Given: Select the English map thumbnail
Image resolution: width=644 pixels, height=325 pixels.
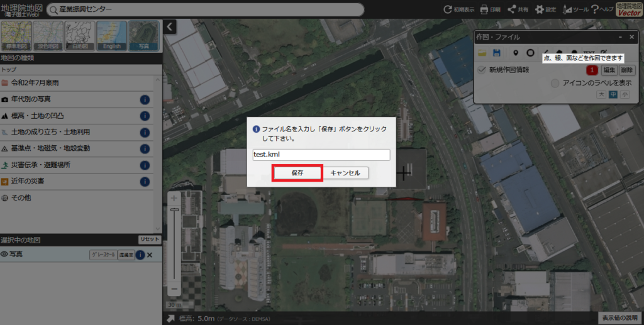Looking at the screenshot, I should pyautogui.click(x=112, y=36).
